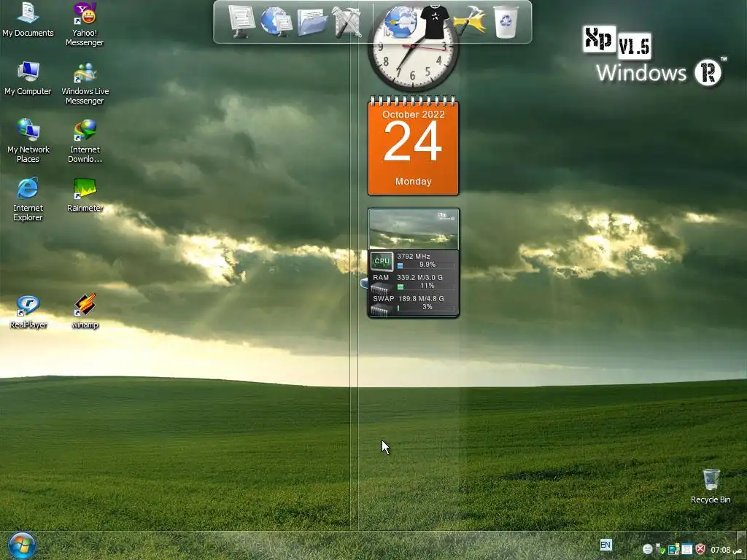Click the wallpaper thumbnail in system monitor widget

tap(414, 229)
